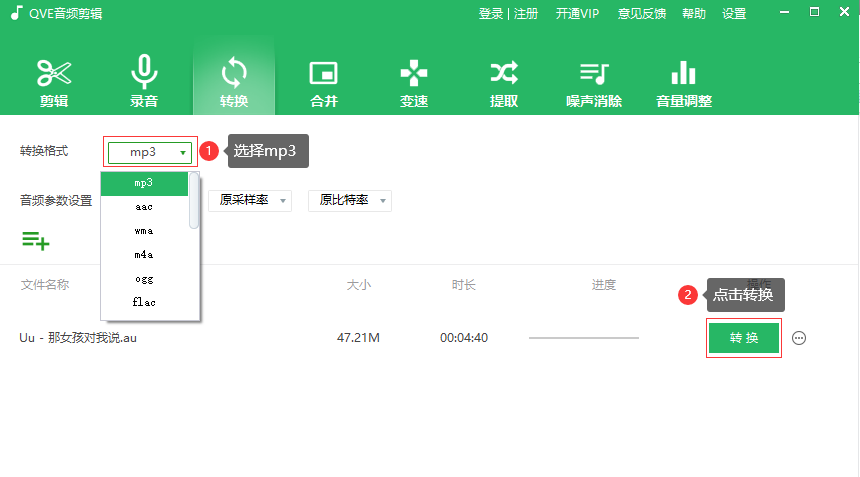Choose flac from the format list
The height and width of the screenshot is (477, 860).
pos(144,302)
